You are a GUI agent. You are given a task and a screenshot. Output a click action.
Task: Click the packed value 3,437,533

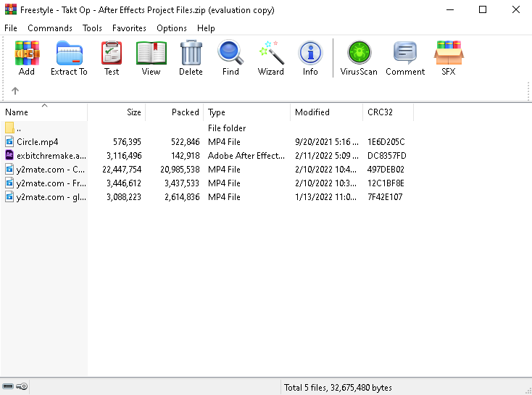point(182,183)
